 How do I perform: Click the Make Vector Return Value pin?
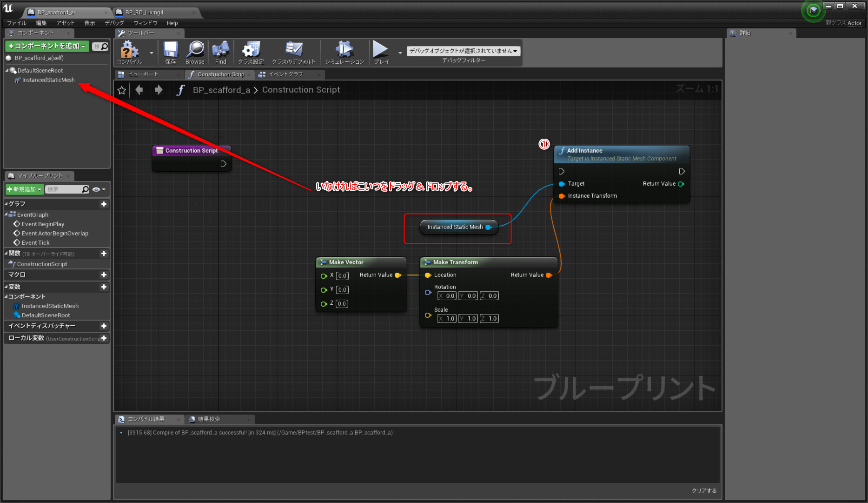coord(398,275)
